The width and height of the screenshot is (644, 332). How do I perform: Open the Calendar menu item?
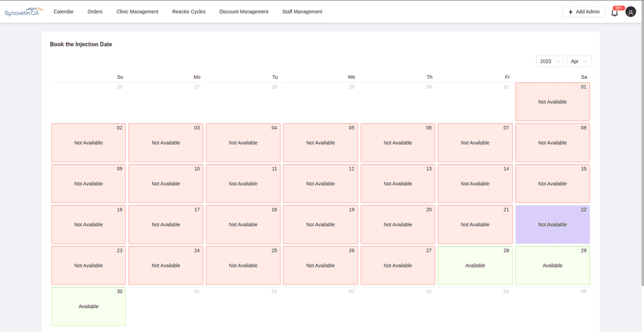pyautogui.click(x=64, y=12)
